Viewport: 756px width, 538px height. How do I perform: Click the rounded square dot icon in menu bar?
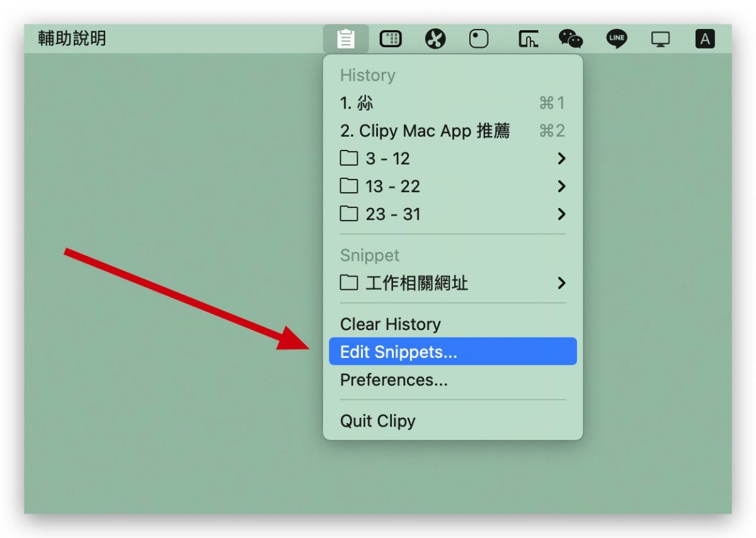(479, 39)
